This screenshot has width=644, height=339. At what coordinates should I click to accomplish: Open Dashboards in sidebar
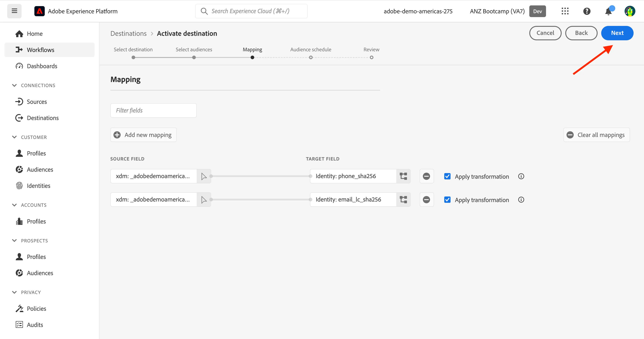click(49, 66)
